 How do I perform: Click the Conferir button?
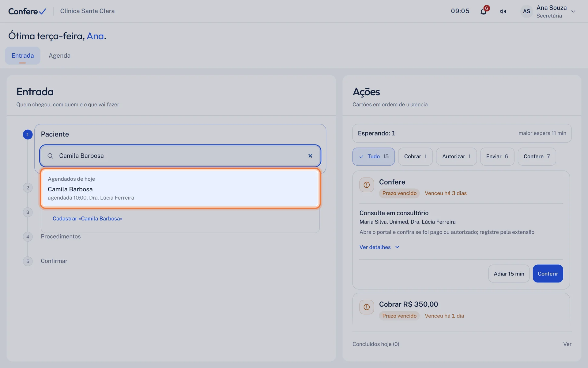[548, 274]
